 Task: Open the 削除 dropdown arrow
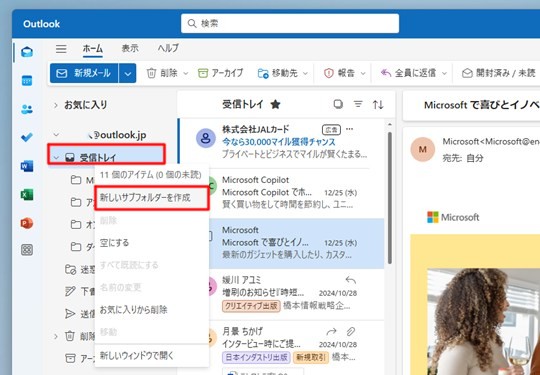tap(186, 73)
